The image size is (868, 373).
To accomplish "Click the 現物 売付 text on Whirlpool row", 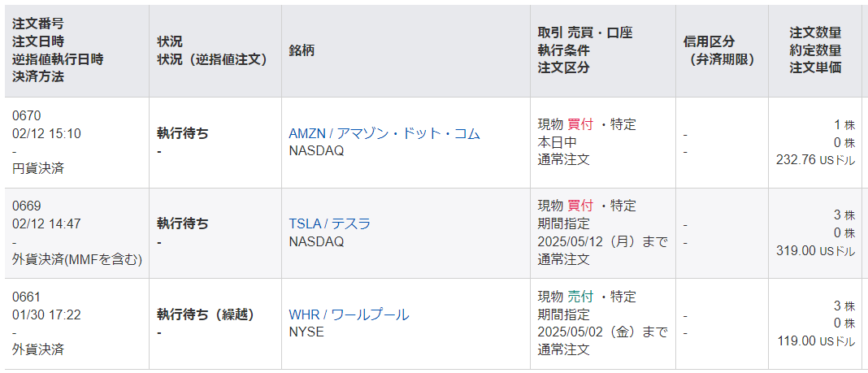I will (x=567, y=297).
